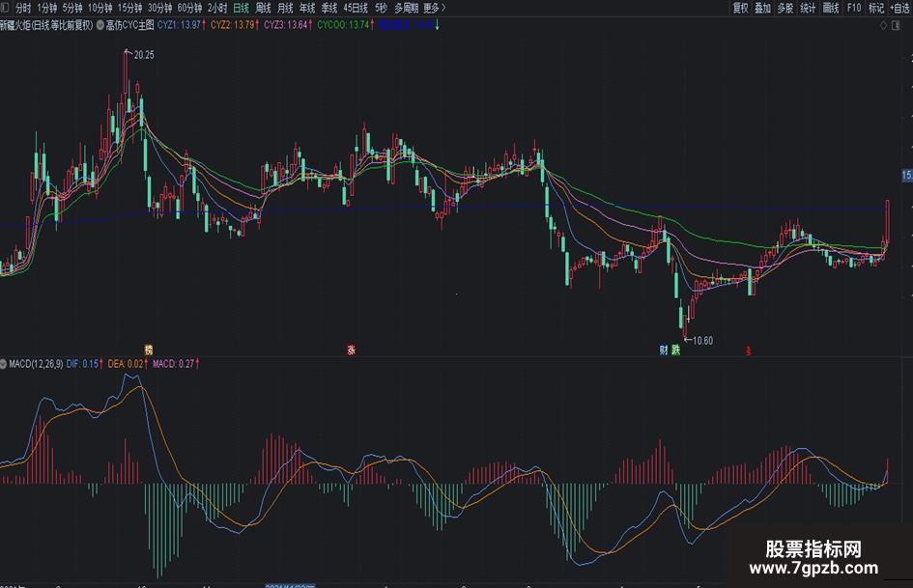Switch to 季线 quarterly chart
This screenshot has width=913, height=588.
pos(329,8)
